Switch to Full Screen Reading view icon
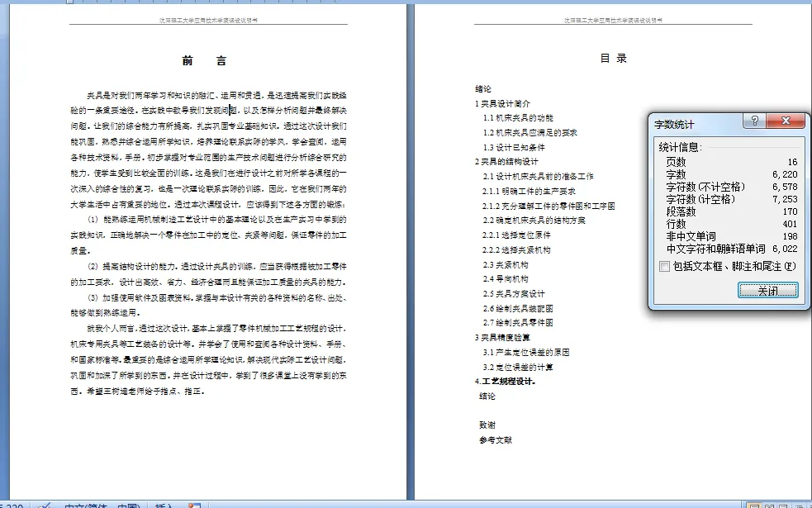Image resolution: width=812 pixels, height=508 pixels. coord(770,505)
